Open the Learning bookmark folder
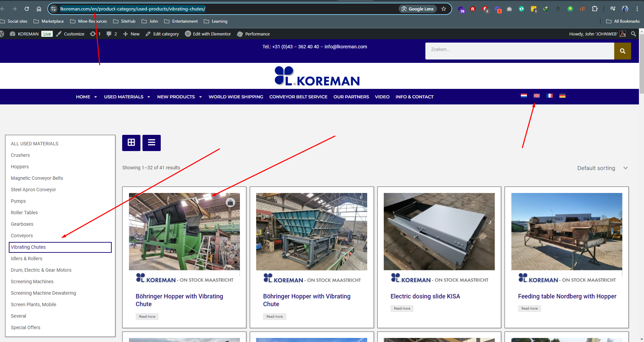 [216, 21]
